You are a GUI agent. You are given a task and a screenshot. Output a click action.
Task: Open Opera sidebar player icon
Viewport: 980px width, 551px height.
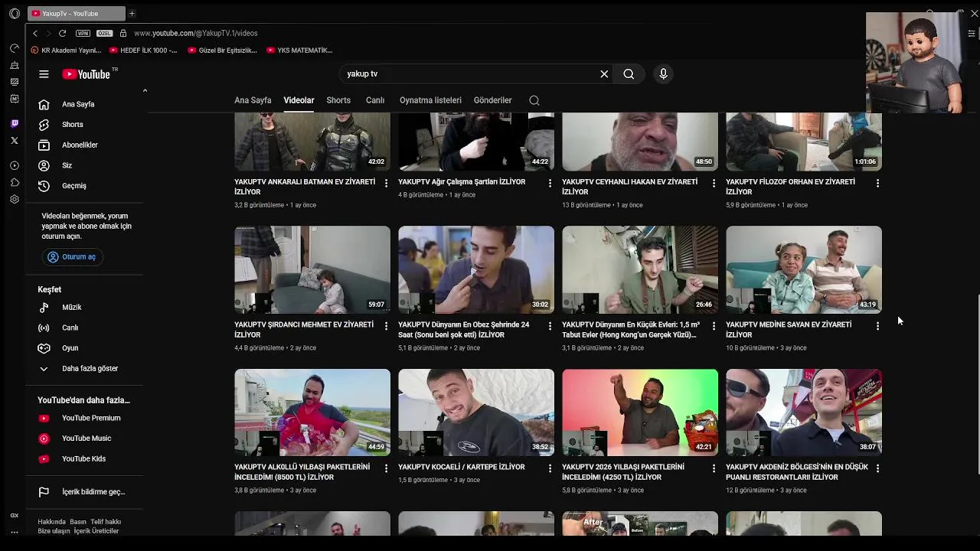[14, 165]
